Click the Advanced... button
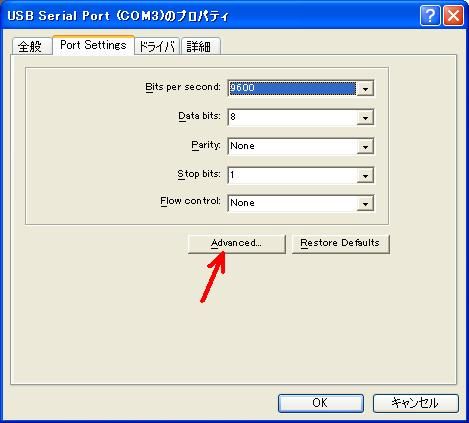The image size is (469, 423). coord(237,244)
